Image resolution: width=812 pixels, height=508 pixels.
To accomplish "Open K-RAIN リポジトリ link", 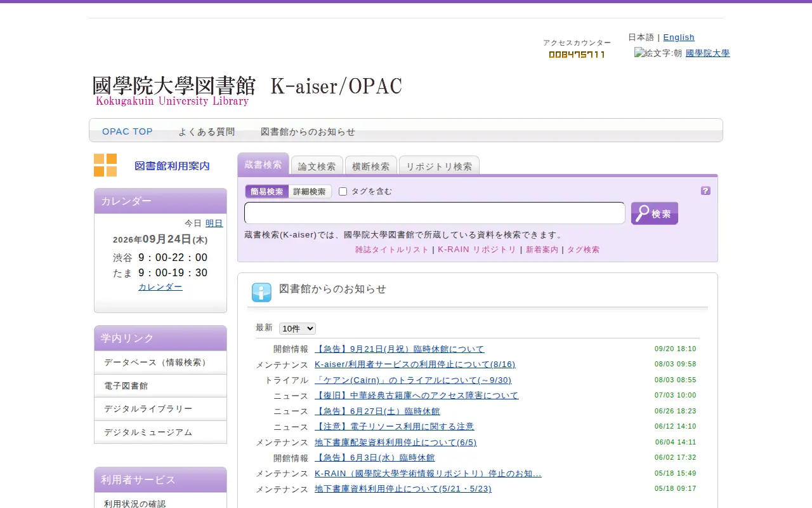I will pyautogui.click(x=477, y=250).
